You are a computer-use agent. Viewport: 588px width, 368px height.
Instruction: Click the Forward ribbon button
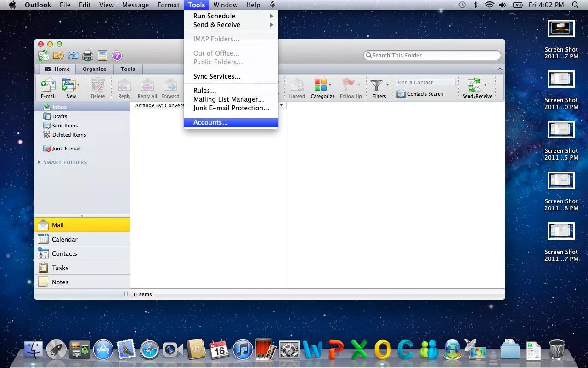(x=170, y=88)
